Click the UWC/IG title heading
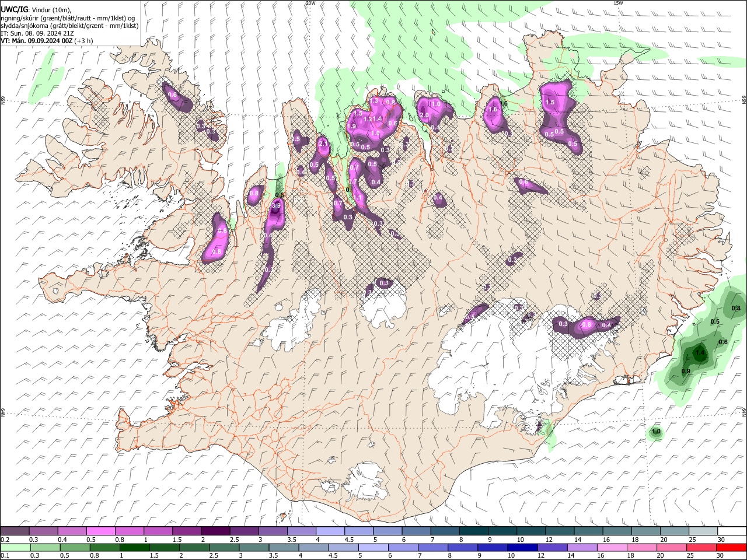Viewport: 747px width, 560px height. pyautogui.click(x=15, y=9)
